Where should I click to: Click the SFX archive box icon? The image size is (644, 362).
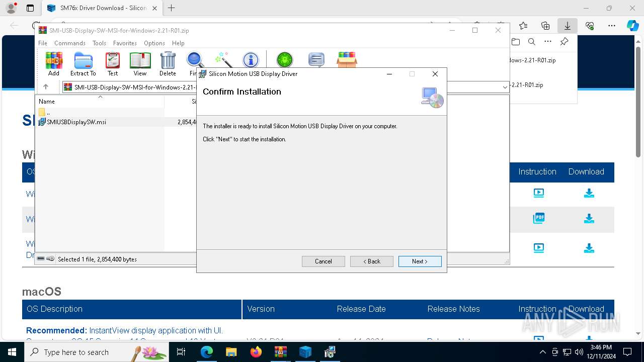pyautogui.click(x=347, y=60)
